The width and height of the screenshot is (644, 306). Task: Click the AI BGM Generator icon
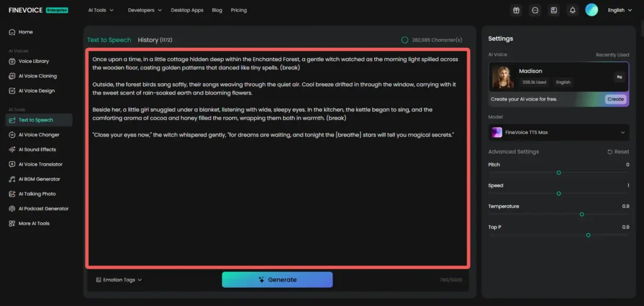12,179
